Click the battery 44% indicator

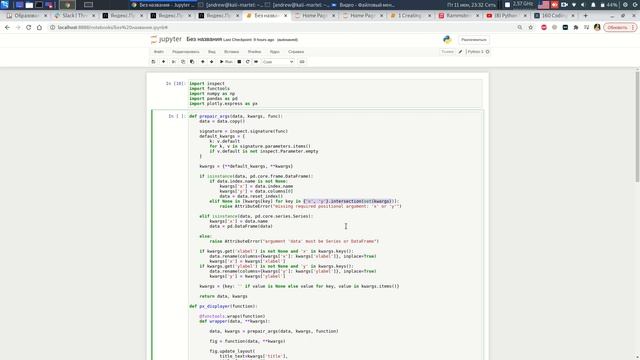[609, 5]
